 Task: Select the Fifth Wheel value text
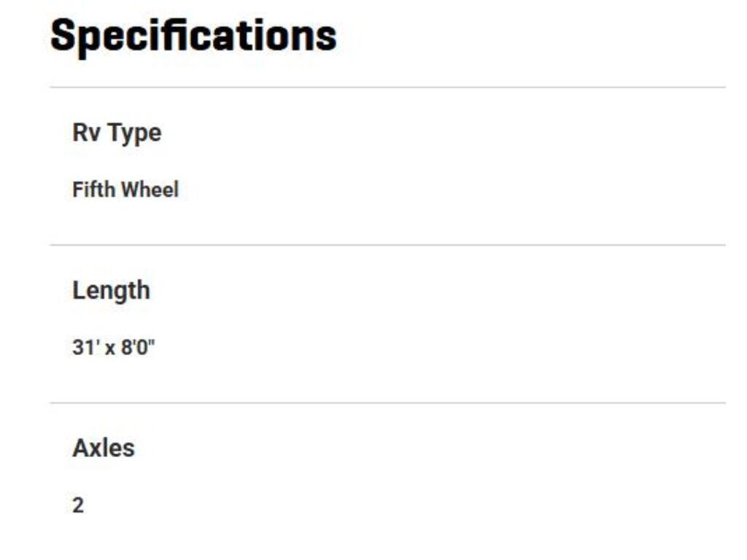(x=125, y=190)
